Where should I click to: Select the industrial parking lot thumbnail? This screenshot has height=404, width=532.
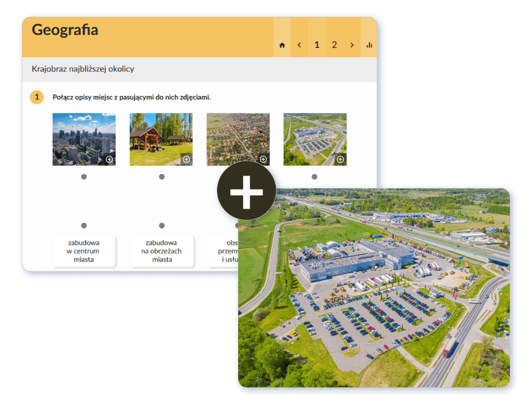pyautogui.click(x=315, y=139)
